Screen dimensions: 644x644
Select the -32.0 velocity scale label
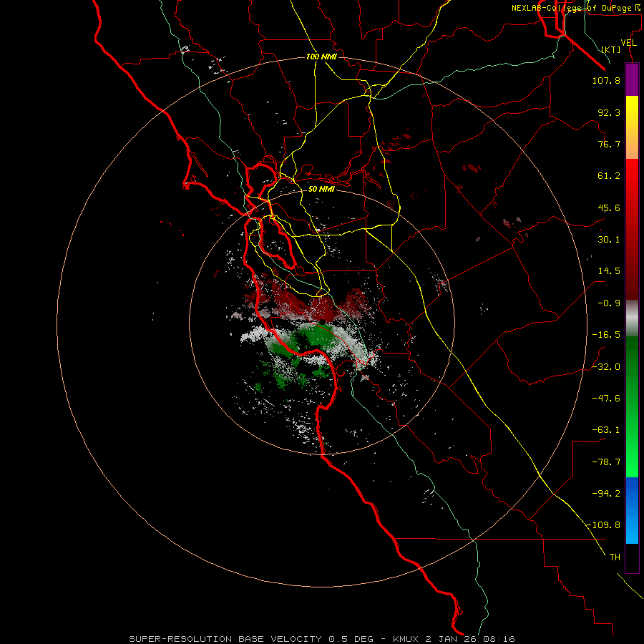606,367
